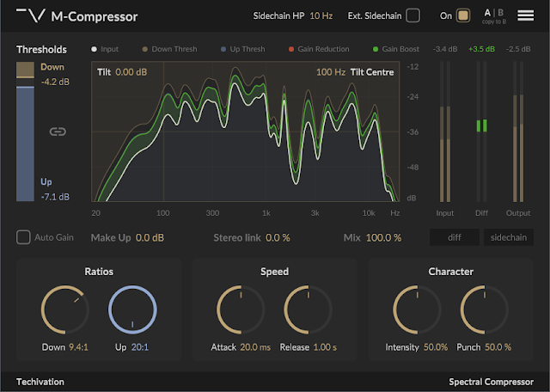Select preset slot A
The width and height of the screenshot is (550, 392).
point(487,13)
